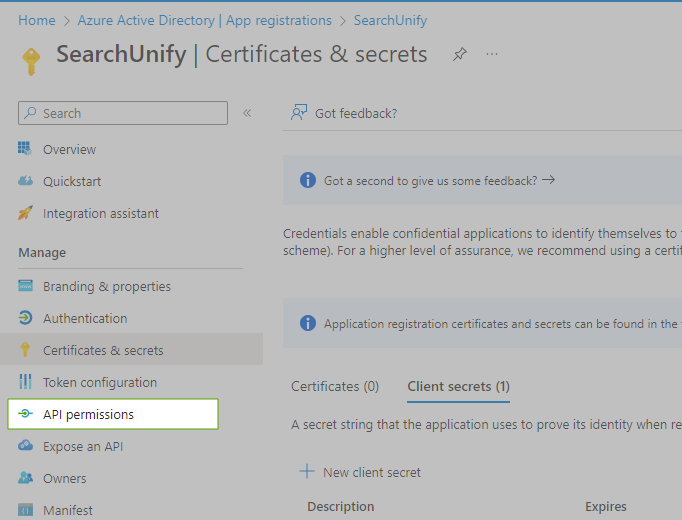The width and height of the screenshot is (682, 520).
Task: Click the Integration assistant rocket icon
Action: (26, 213)
